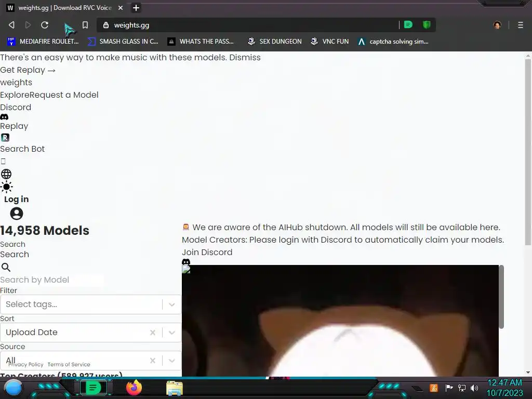Open the Privacy Policy link
The image size is (532, 399).
pyautogui.click(x=26, y=364)
